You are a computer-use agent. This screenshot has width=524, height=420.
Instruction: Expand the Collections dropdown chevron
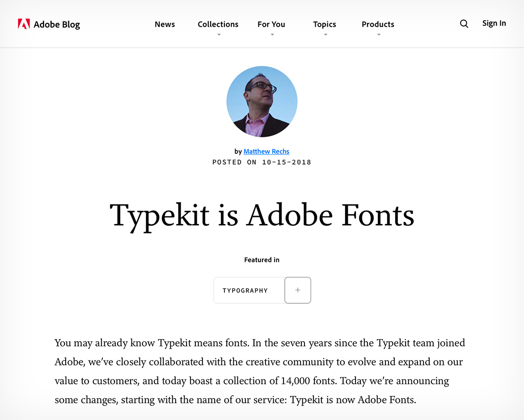(x=218, y=34)
